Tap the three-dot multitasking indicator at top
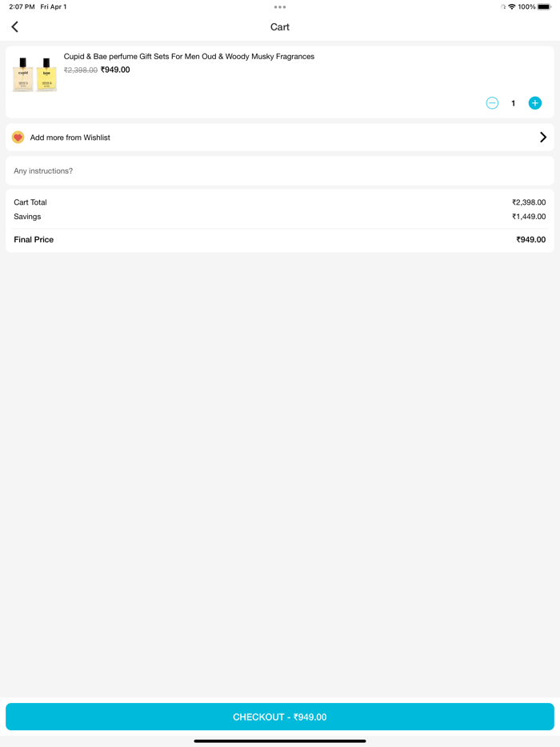 click(280, 7)
